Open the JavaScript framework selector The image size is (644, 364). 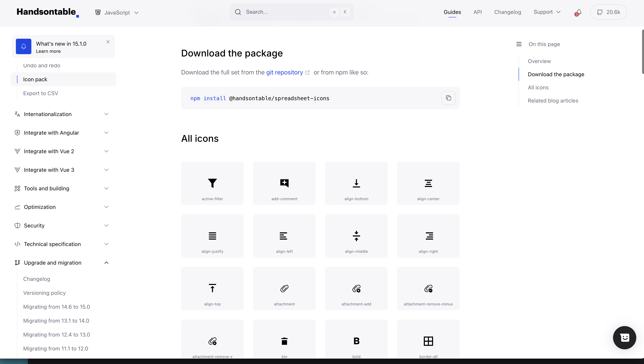pos(117,12)
